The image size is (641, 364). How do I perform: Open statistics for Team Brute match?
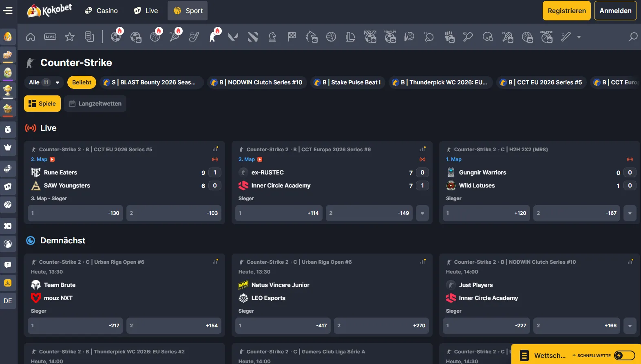[x=215, y=262]
